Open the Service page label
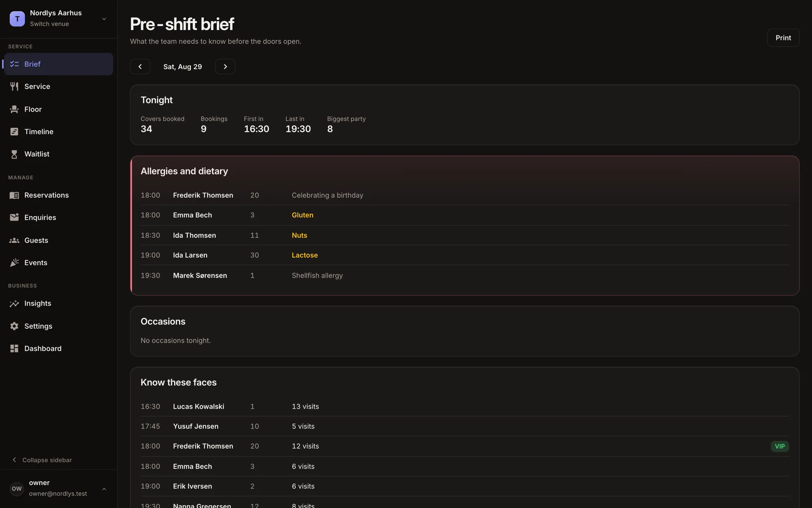This screenshot has height=508, width=812. pos(37,86)
